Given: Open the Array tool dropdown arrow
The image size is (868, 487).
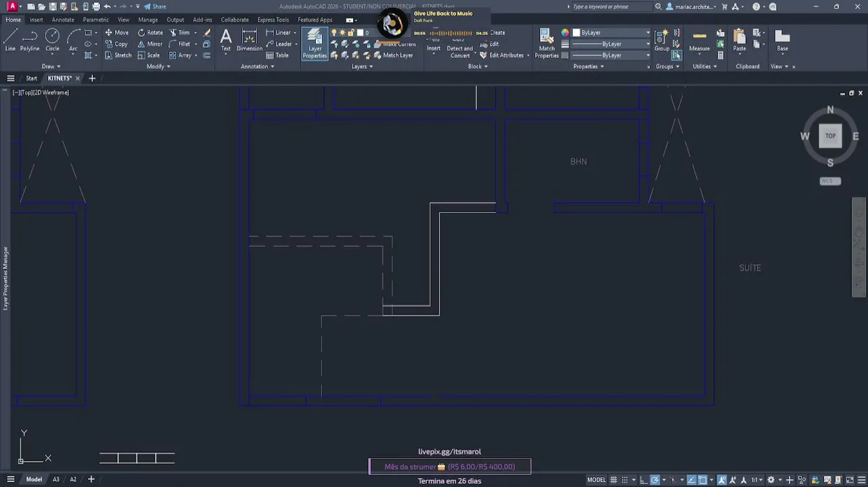Looking at the screenshot, I should pos(196,55).
